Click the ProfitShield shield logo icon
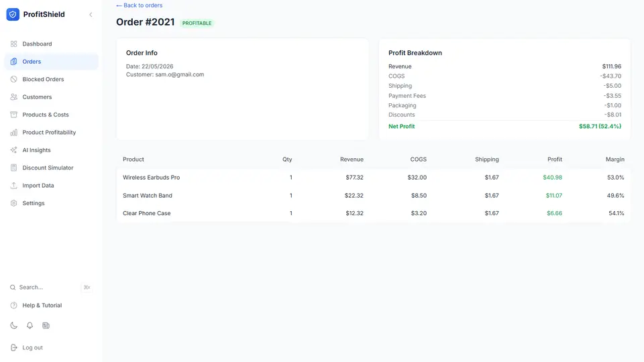The width and height of the screenshot is (644, 362). pyautogui.click(x=13, y=14)
